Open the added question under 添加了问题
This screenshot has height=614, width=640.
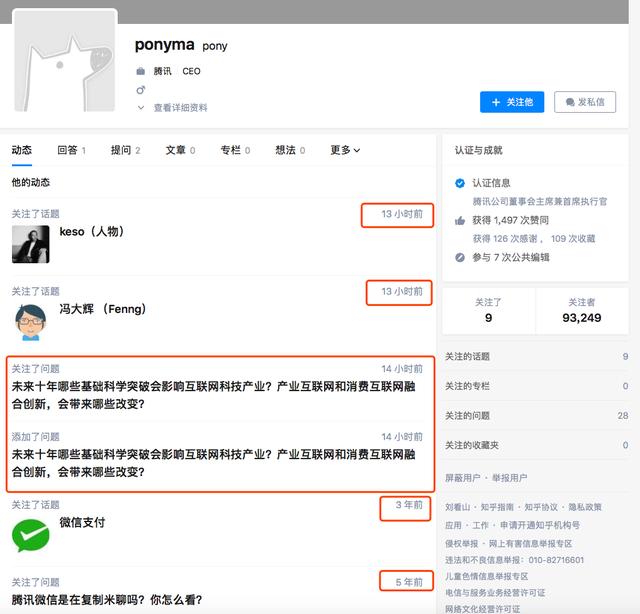click(x=213, y=463)
